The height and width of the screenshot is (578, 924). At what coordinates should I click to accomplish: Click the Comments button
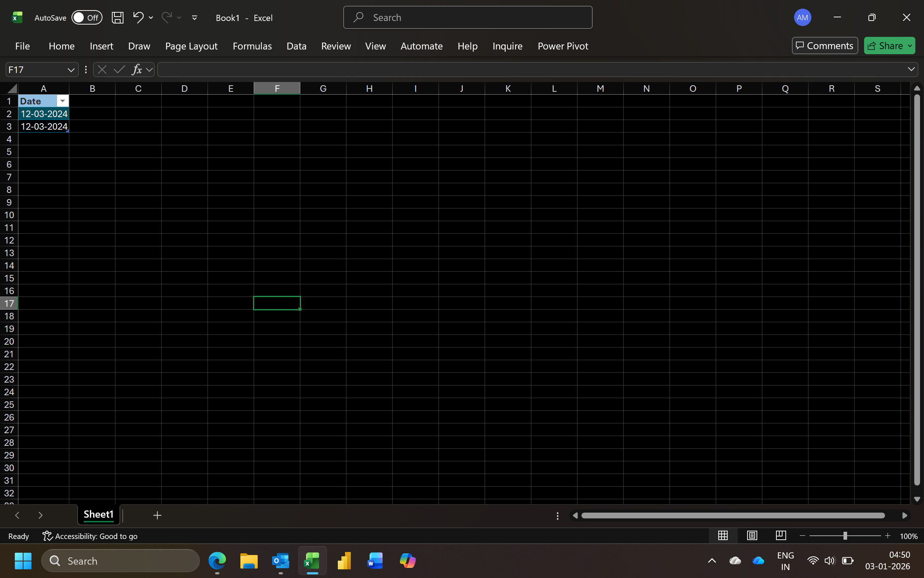(x=825, y=46)
